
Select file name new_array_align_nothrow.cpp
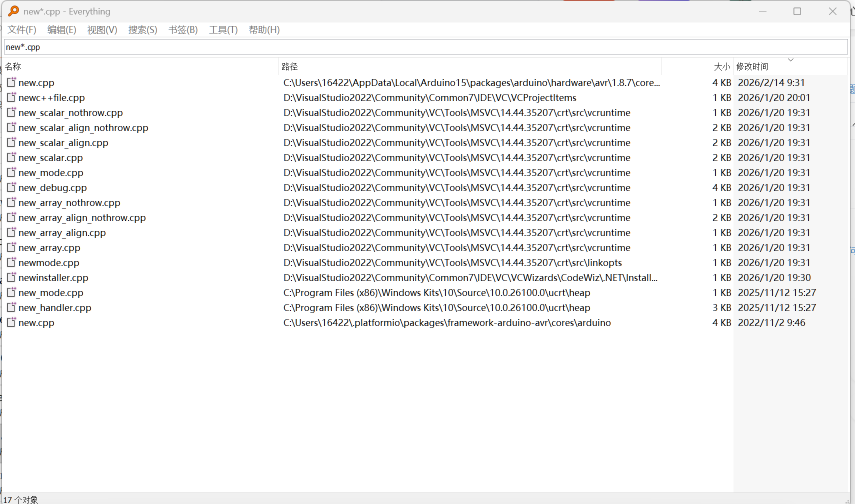(x=82, y=217)
